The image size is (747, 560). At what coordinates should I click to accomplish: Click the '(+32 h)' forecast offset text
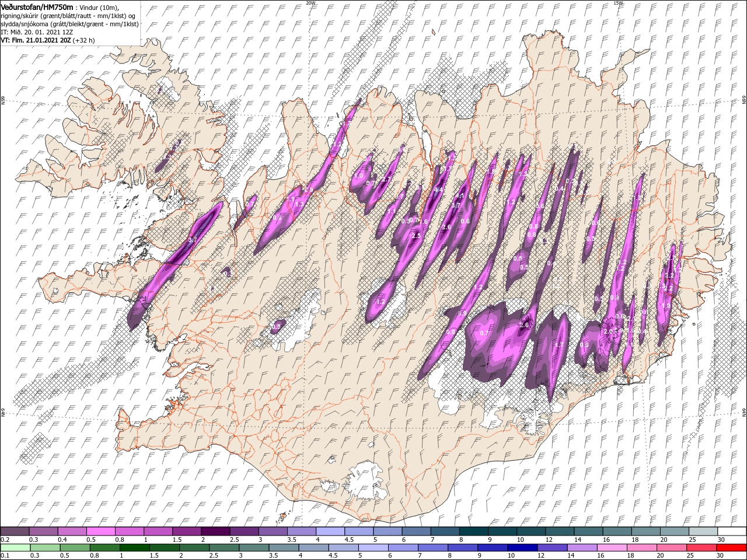click(84, 40)
